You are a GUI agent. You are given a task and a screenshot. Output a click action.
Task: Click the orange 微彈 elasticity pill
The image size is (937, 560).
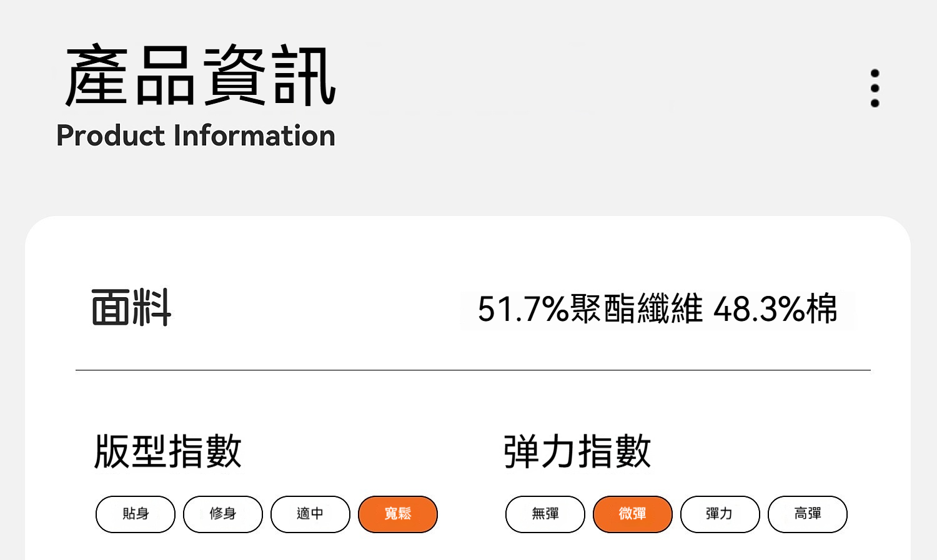click(633, 514)
